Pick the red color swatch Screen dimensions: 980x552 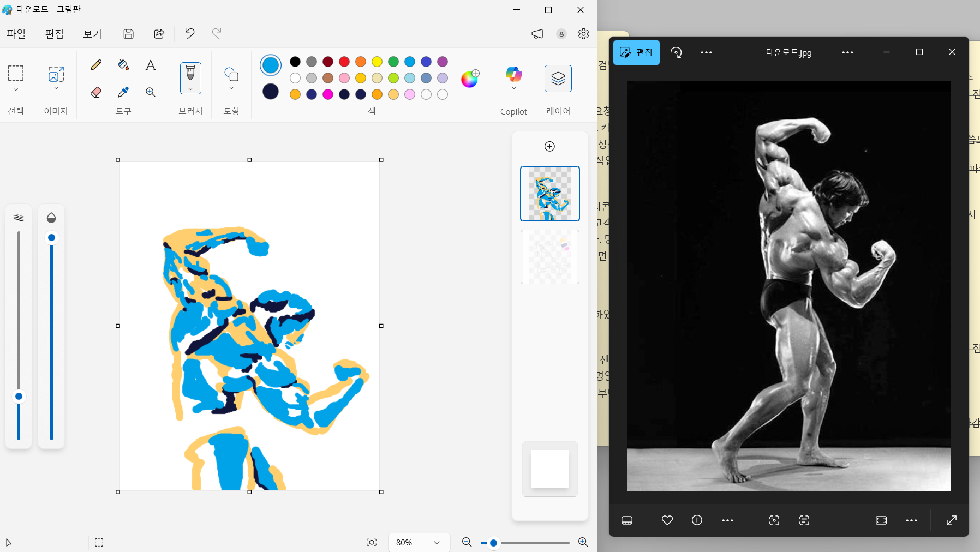[344, 62]
